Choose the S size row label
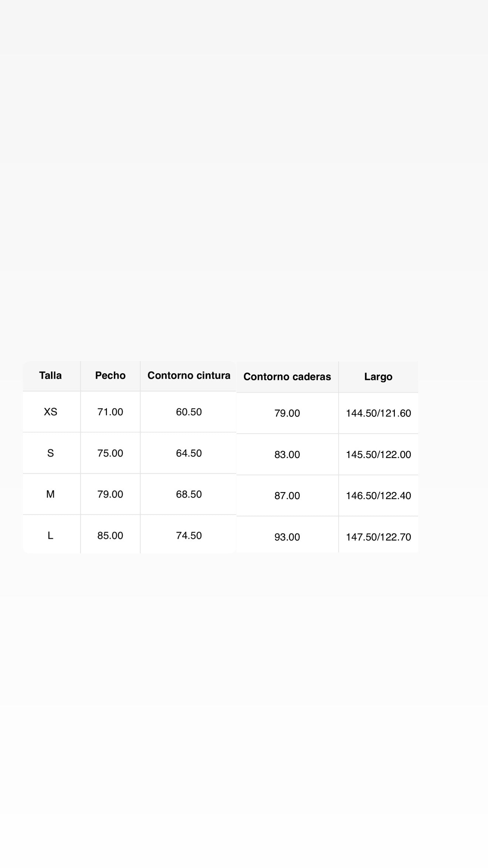488x868 pixels. tap(51, 453)
